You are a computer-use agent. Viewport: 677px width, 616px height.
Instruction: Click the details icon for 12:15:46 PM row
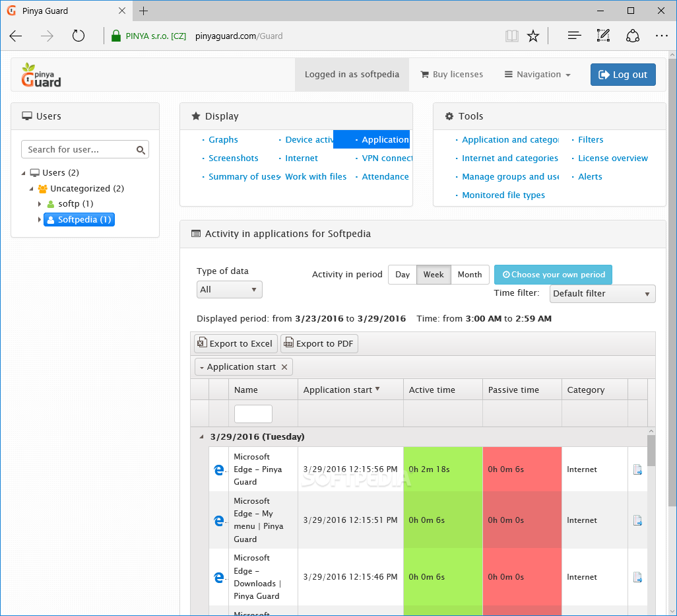(x=637, y=577)
